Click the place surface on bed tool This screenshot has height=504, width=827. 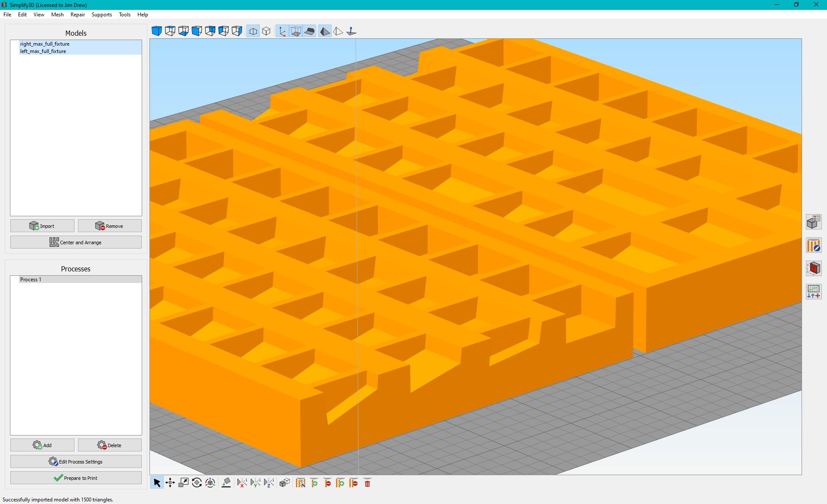point(226,483)
